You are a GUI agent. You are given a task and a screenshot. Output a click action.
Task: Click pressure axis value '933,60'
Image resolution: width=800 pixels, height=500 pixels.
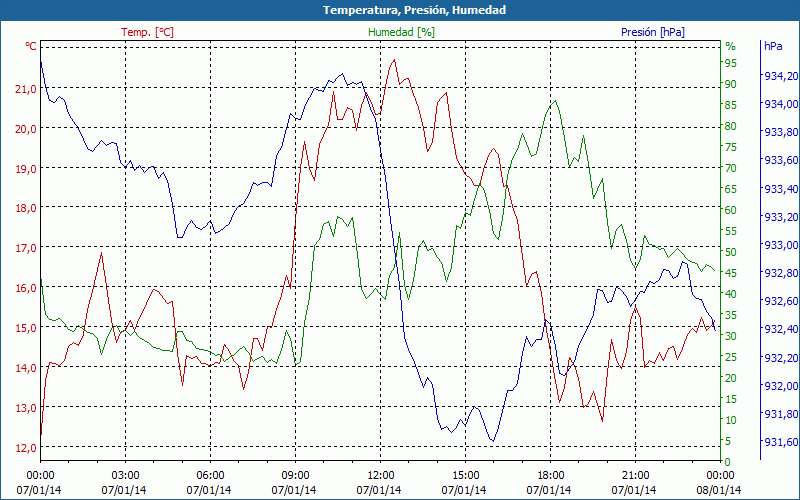[781, 160]
